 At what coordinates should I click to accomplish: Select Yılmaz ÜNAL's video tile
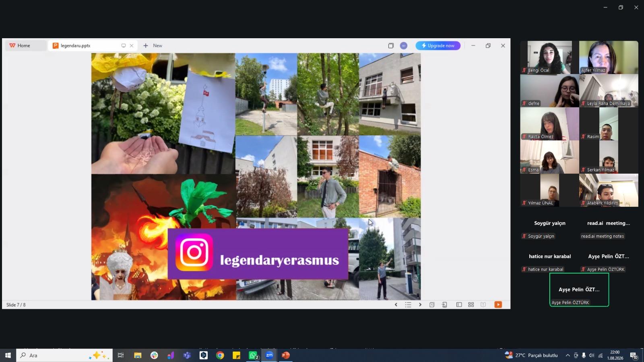[549, 190]
